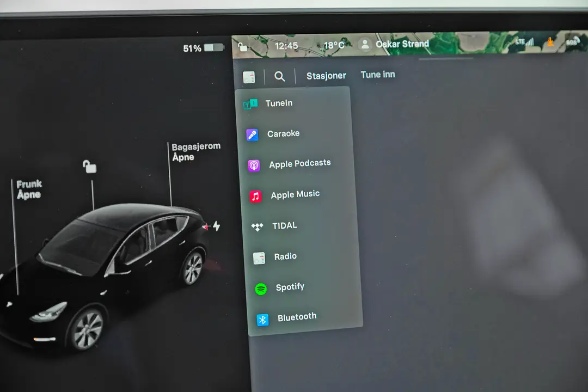Select Radio in the source list
The height and width of the screenshot is (392, 588).
[301, 256]
